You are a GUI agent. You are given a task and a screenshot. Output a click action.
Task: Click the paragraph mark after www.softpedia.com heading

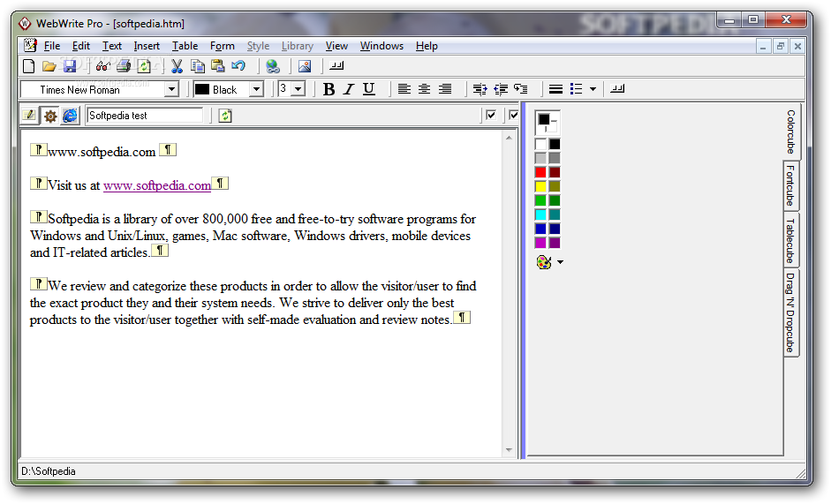pyautogui.click(x=168, y=150)
